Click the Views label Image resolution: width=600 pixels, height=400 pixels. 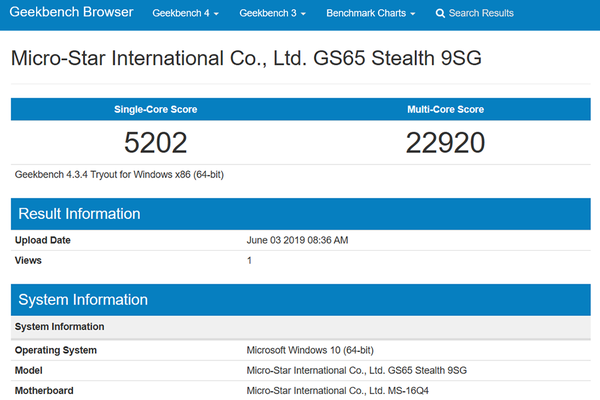click(28, 261)
